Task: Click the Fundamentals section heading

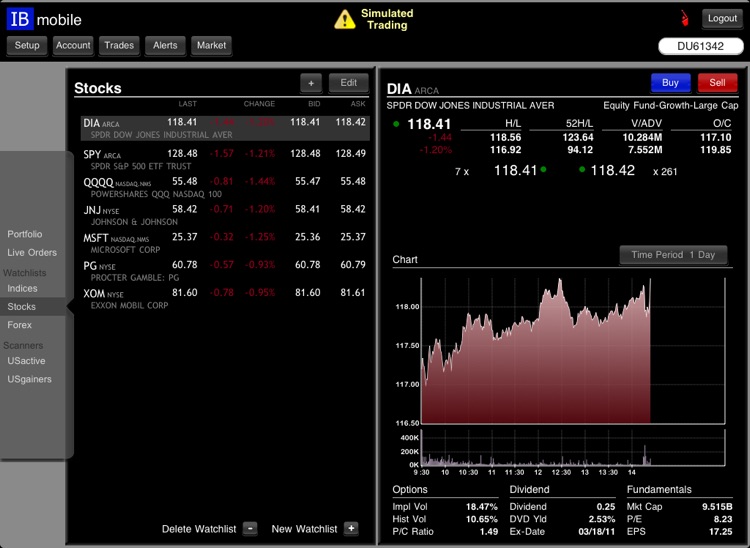Action: coord(659,490)
